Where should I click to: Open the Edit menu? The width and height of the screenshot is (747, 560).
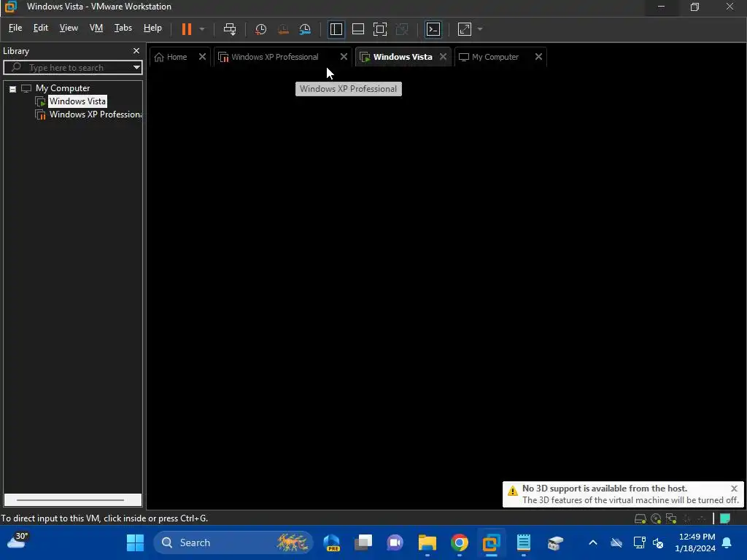[x=41, y=28]
